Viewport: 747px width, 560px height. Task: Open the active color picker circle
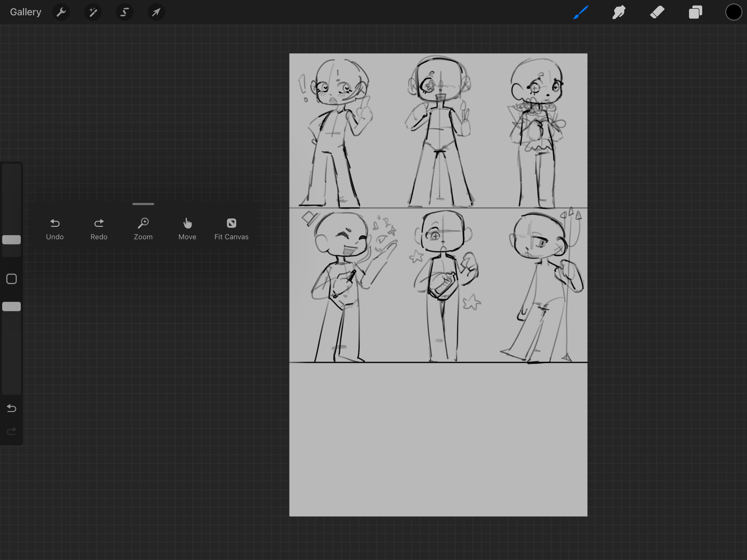[x=733, y=13]
